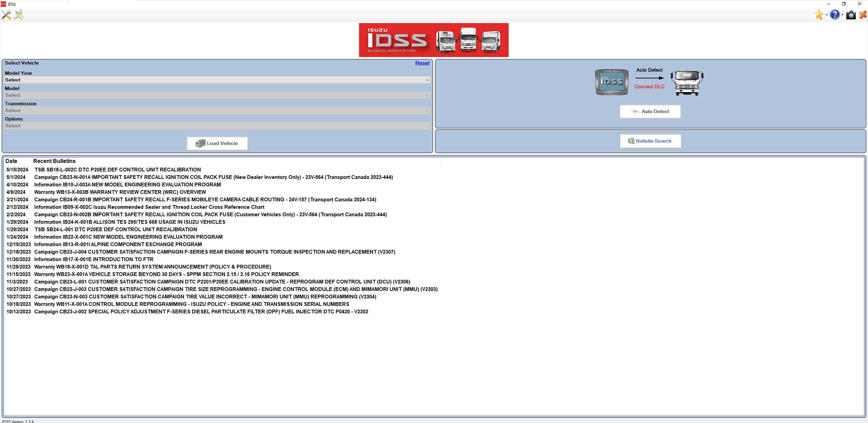This screenshot has width=868, height=423.
Task: Click the yellow star favorites icon
Action: [819, 15]
